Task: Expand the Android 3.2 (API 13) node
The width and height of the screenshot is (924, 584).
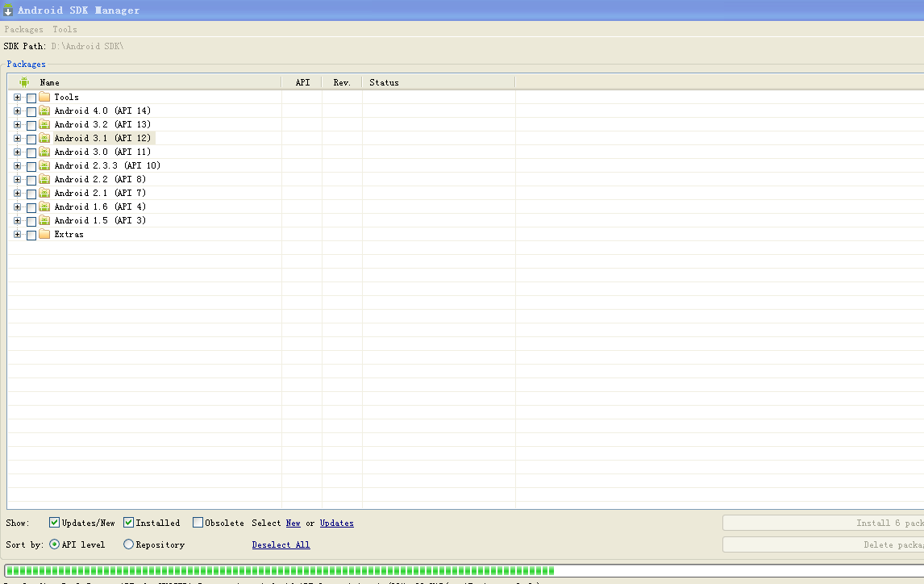Action: [17, 124]
